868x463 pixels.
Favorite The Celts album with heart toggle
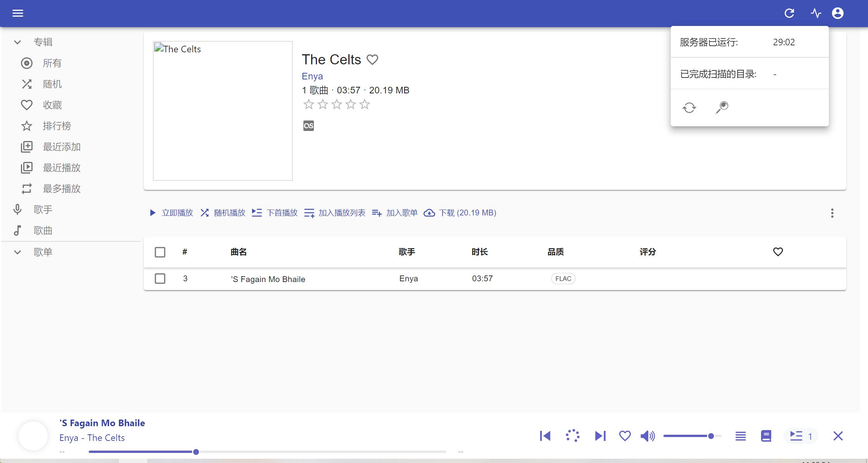[x=372, y=60]
